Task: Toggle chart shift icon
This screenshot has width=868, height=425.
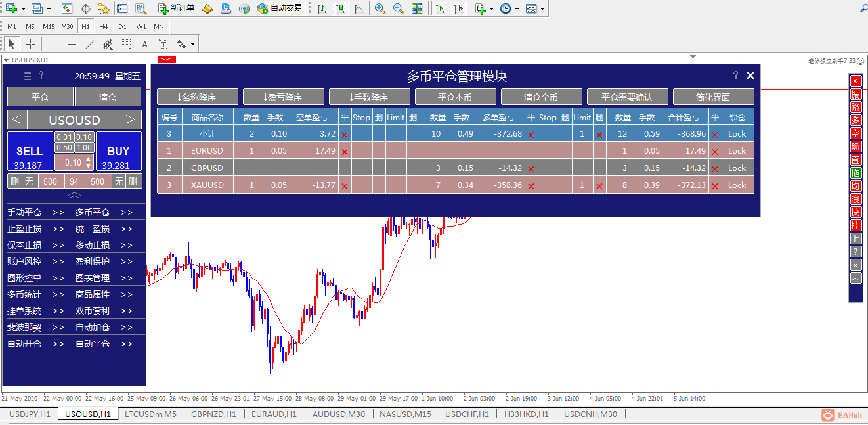Action: tap(458, 9)
